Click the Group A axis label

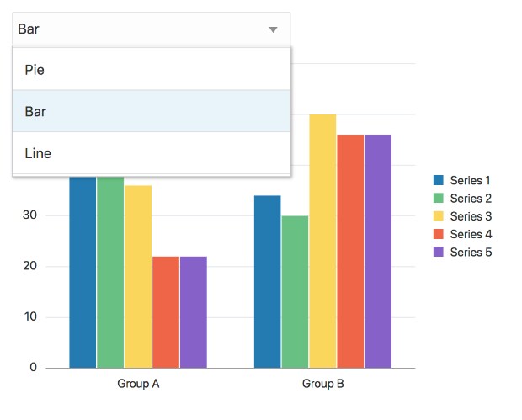click(138, 384)
